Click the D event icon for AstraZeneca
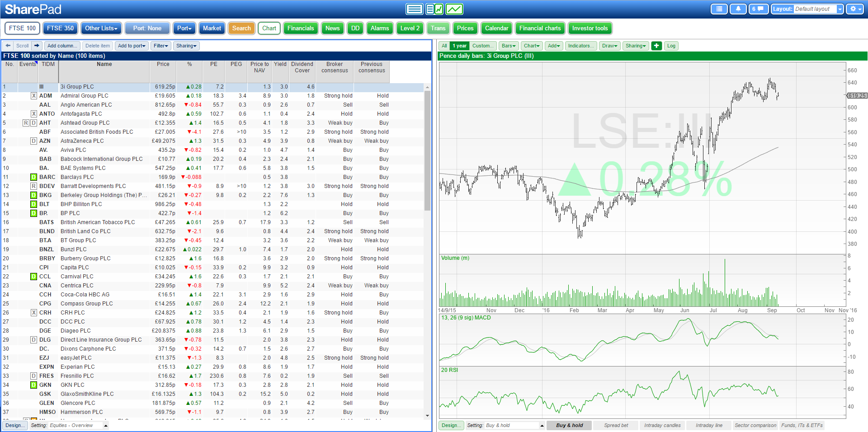This screenshot has width=868, height=432. click(33, 141)
